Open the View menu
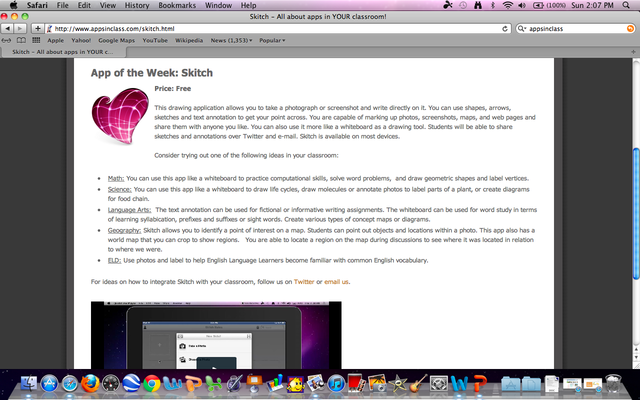 click(108, 5)
